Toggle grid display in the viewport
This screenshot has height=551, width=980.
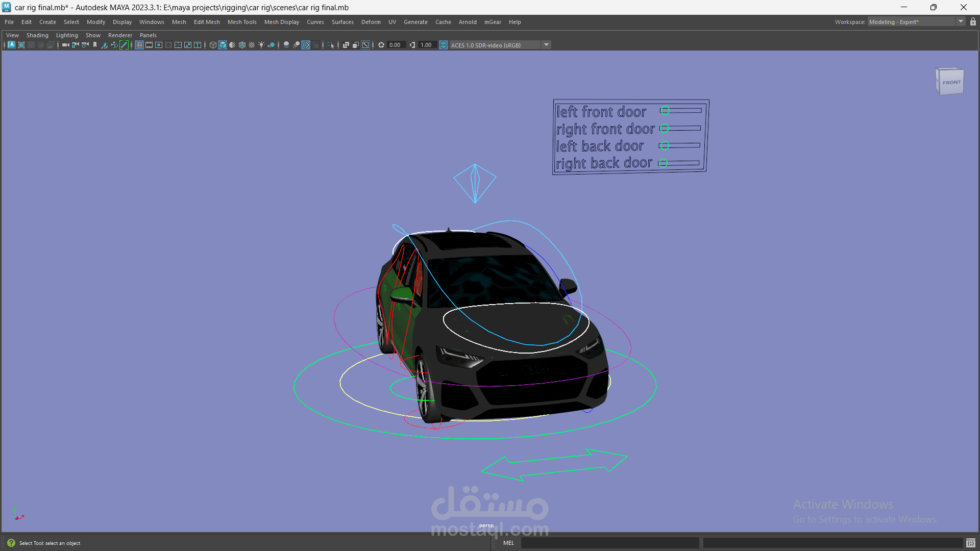click(x=139, y=45)
